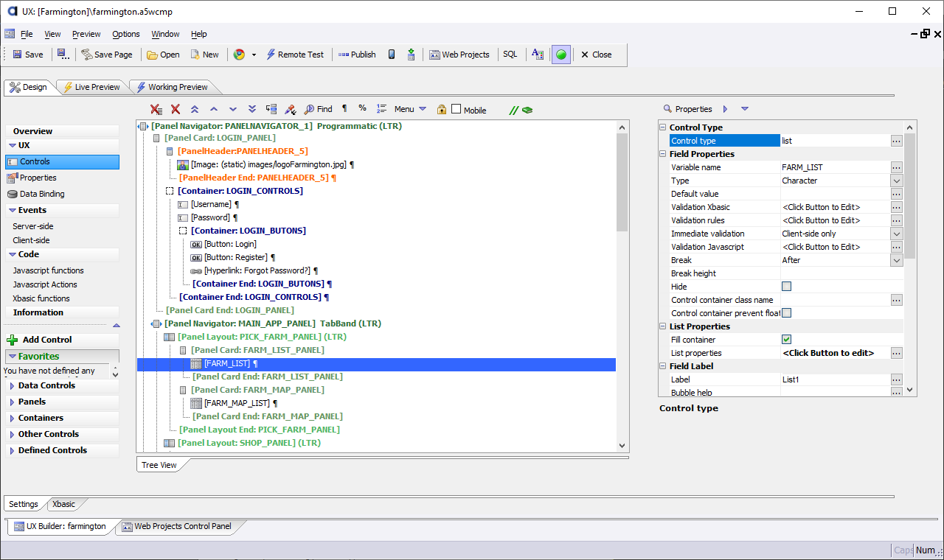
Task: Open the Type Character dropdown
Action: (896, 181)
